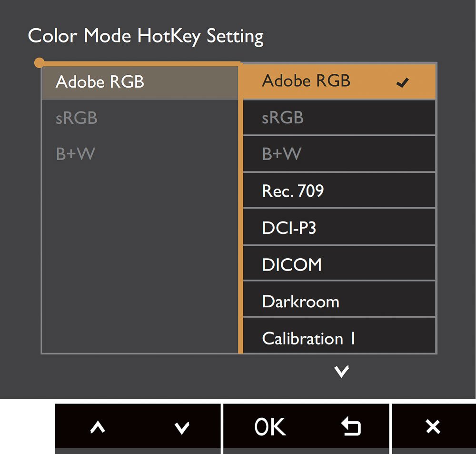Viewport: 476px width, 454px height.
Task: Pick the sRGB hotkey slot in left column
Action: click(x=77, y=118)
